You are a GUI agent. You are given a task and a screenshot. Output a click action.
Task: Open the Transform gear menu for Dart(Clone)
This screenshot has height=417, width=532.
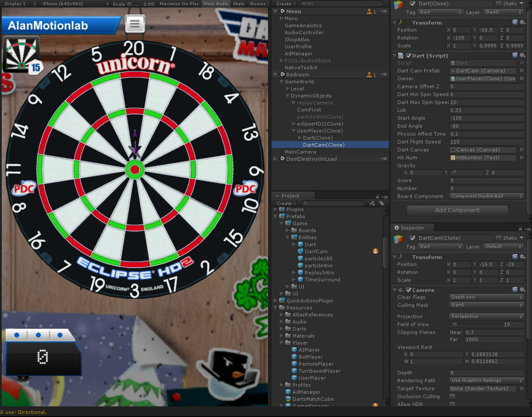point(522,22)
